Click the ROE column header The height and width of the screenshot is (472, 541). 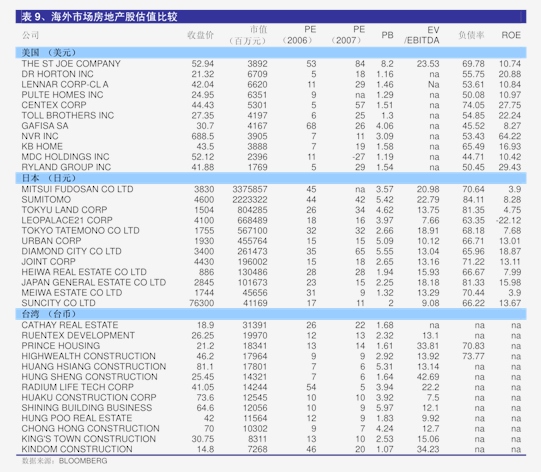(x=511, y=35)
